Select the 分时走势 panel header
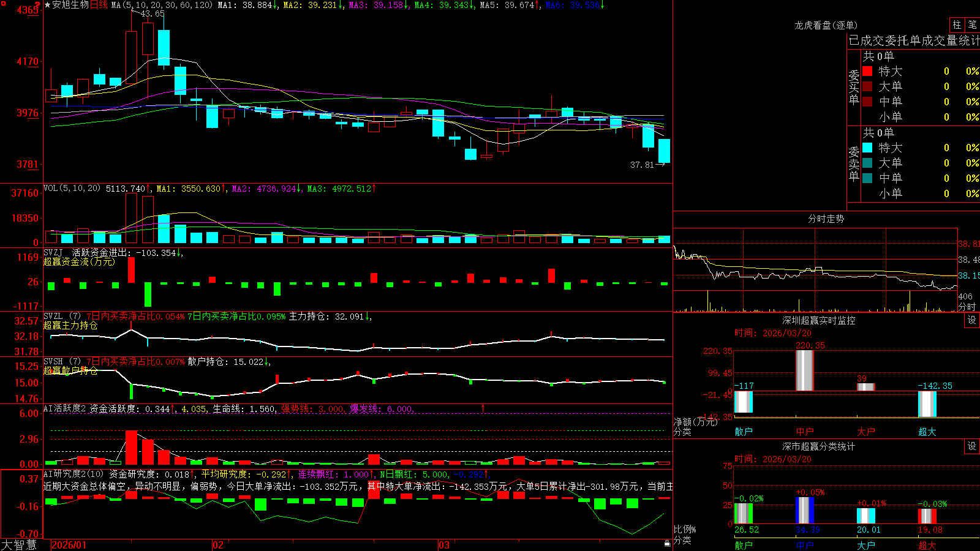 pos(826,219)
